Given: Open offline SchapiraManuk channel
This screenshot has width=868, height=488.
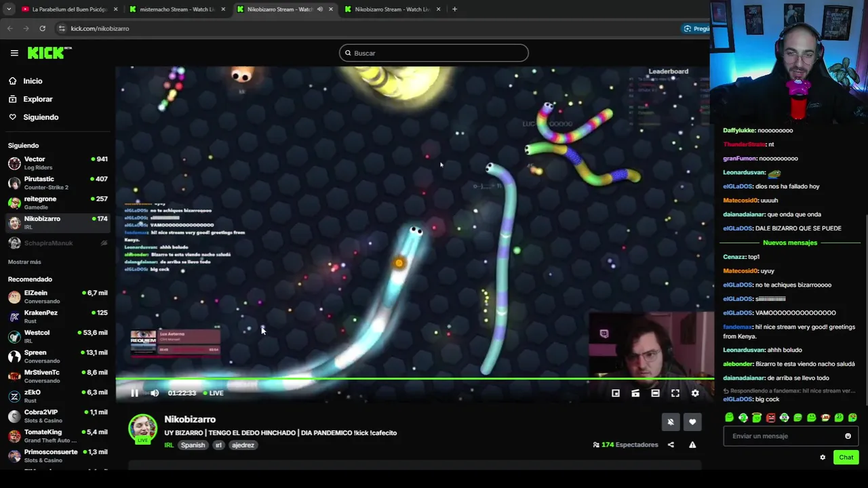Looking at the screenshot, I should click(58, 243).
